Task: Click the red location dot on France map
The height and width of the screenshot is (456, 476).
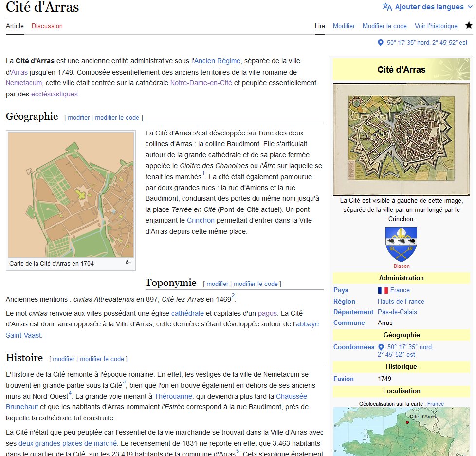Action: (407, 422)
